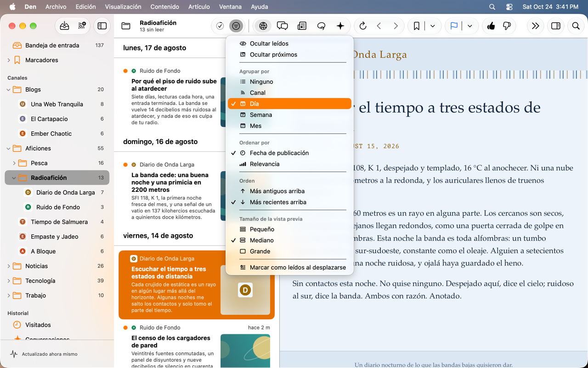Expand the Marcadores section
588x368 pixels.
[x=9, y=60]
